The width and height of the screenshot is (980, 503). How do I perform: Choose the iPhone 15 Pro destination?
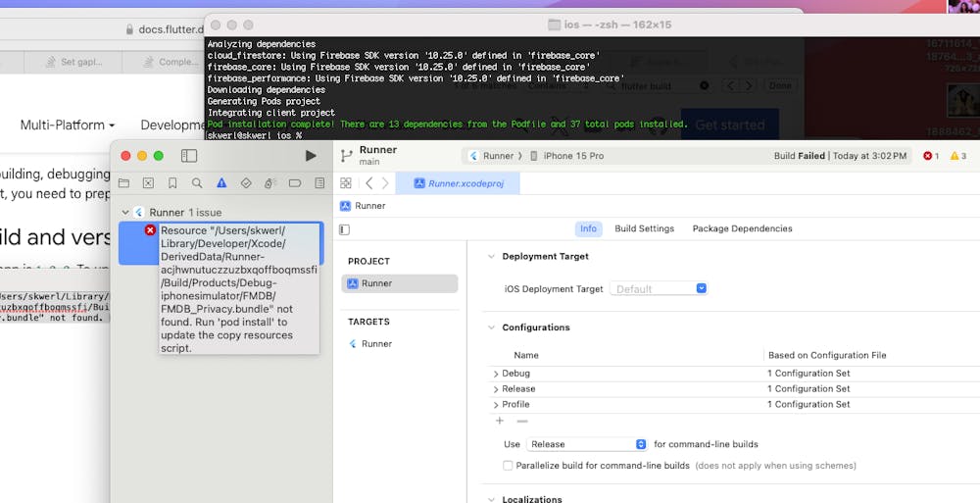567,156
